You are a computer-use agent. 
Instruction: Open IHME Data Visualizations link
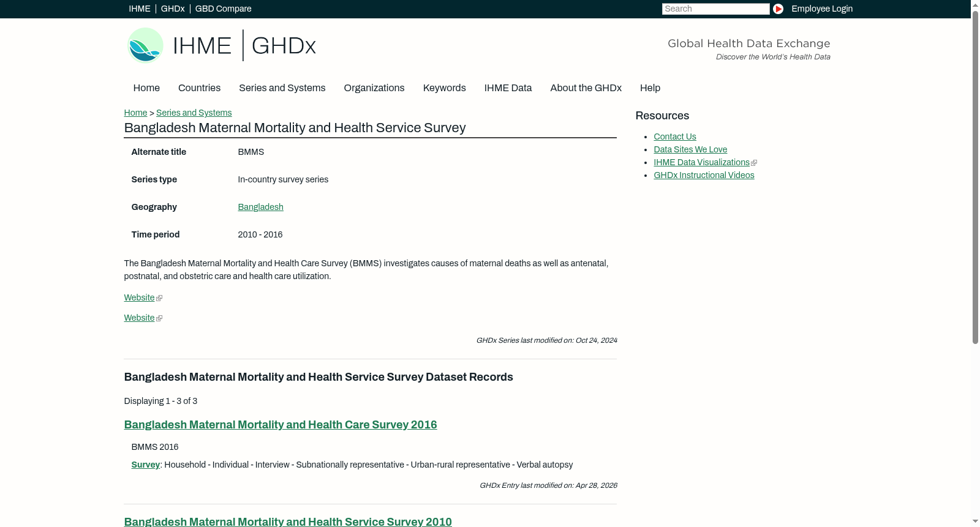(x=701, y=162)
